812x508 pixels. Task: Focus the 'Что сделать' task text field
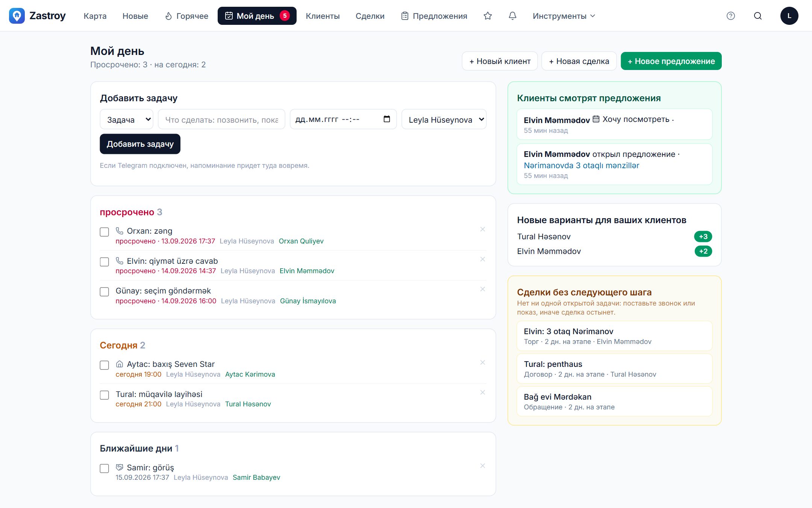click(221, 119)
